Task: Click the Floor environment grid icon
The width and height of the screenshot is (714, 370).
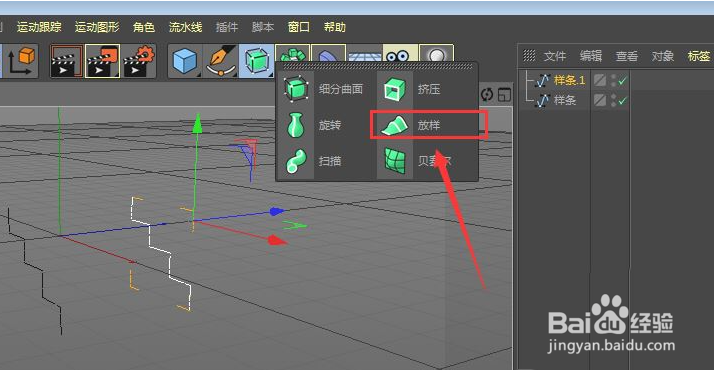Action: point(364,54)
